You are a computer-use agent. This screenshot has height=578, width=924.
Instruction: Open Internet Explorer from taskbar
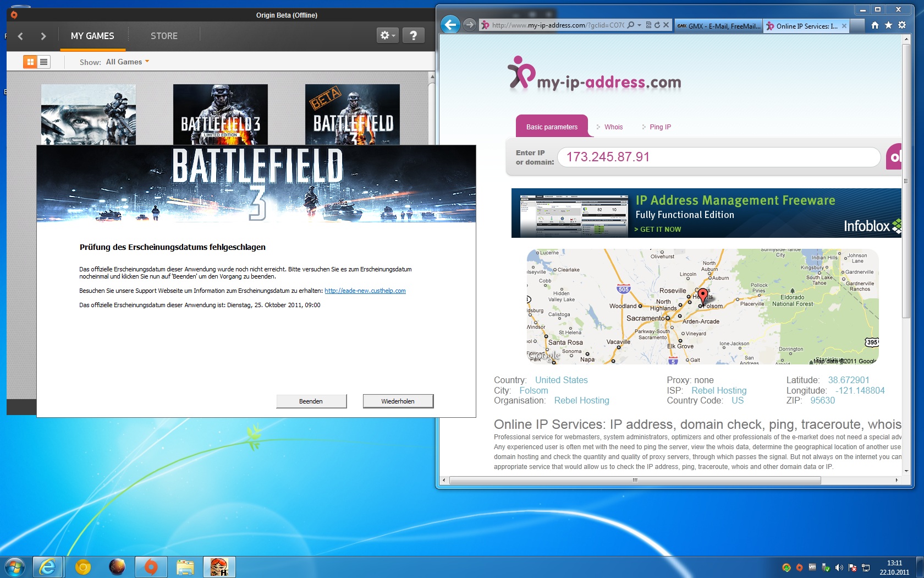[x=47, y=567]
